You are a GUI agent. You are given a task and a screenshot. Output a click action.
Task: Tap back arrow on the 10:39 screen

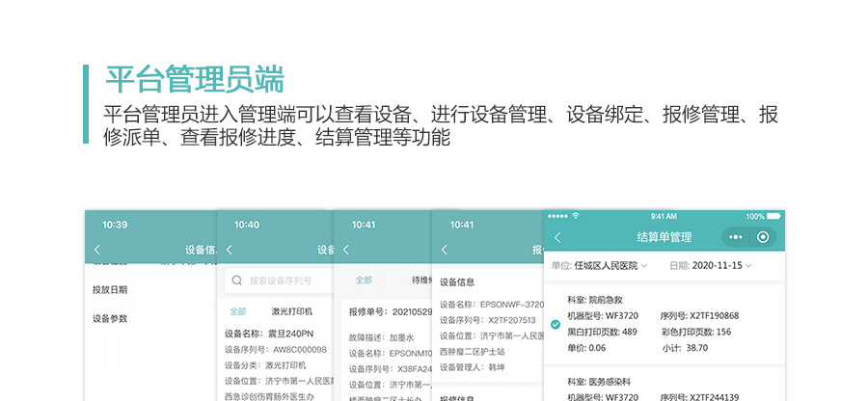pos(96,251)
